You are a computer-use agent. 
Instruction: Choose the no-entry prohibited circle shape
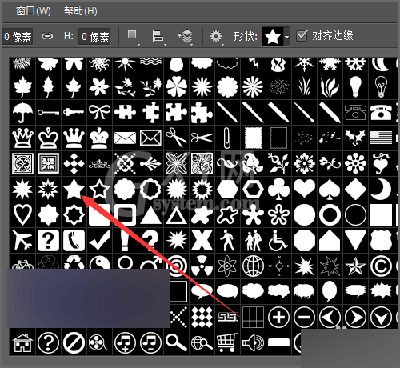pos(74,342)
